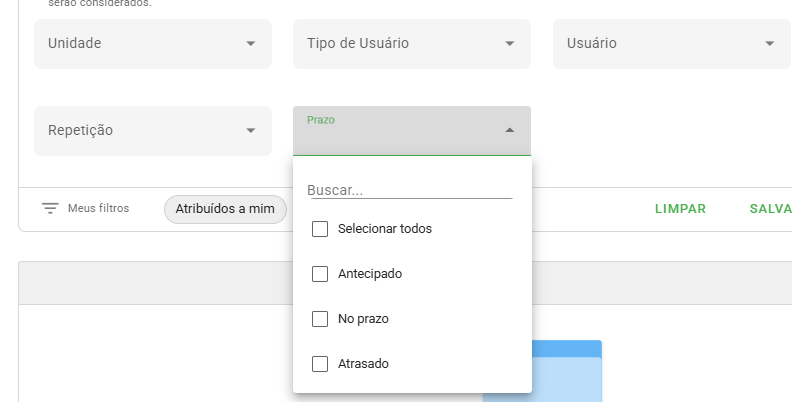Click the Meus filtros label
The height and width of the screenshot is (402, 792).
tap(98, 208)
